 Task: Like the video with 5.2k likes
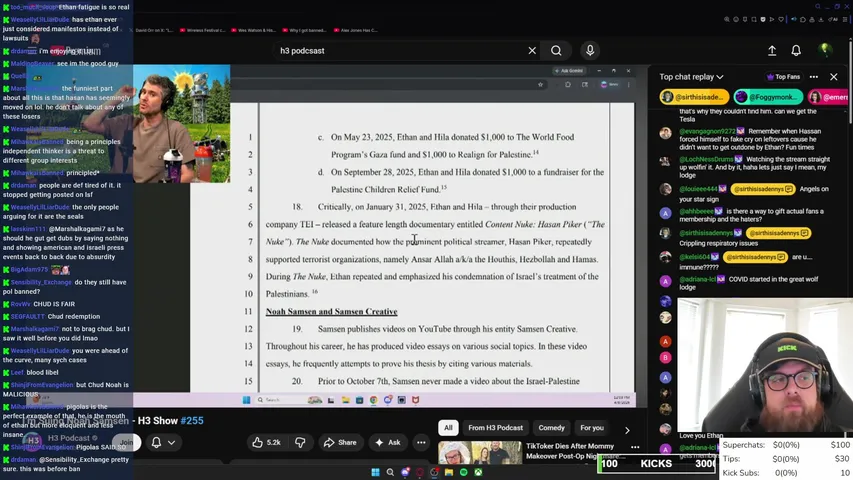(267, 442)
